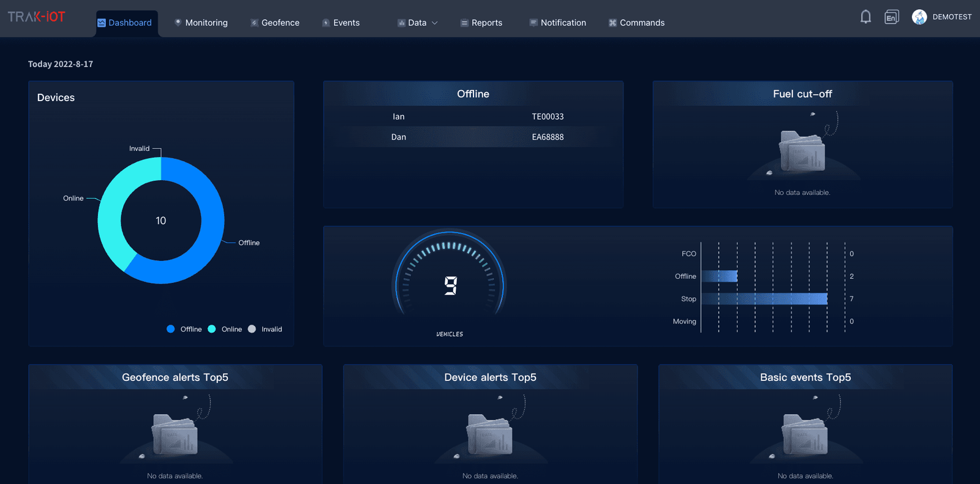The width and height of the screenshot is (980, 484).
Task: Click the Data bar chart icon
Action: pyautogui.click(x=402, y=23)
